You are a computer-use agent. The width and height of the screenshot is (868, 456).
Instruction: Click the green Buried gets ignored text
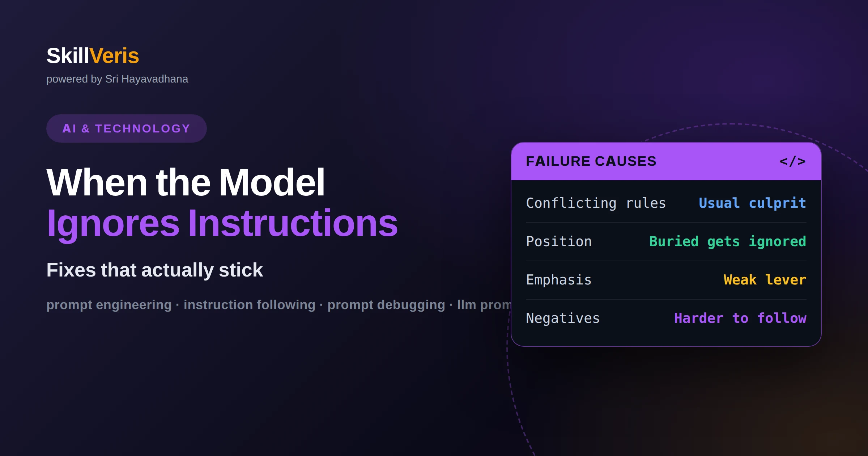tap(728, 242)
